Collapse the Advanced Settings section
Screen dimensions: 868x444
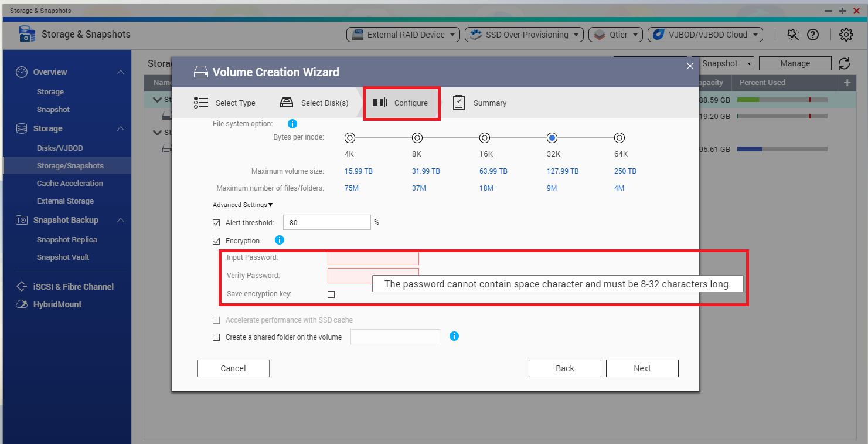(243, 205)
